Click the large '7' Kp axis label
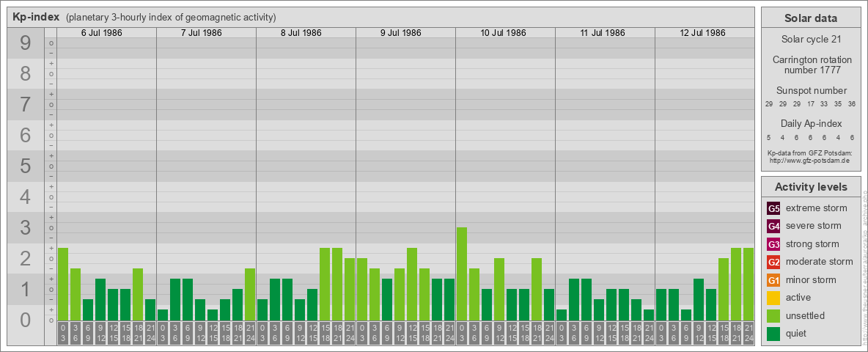Image resolution: width=868 pixels, height=352 pixels. tap(26, 104)
